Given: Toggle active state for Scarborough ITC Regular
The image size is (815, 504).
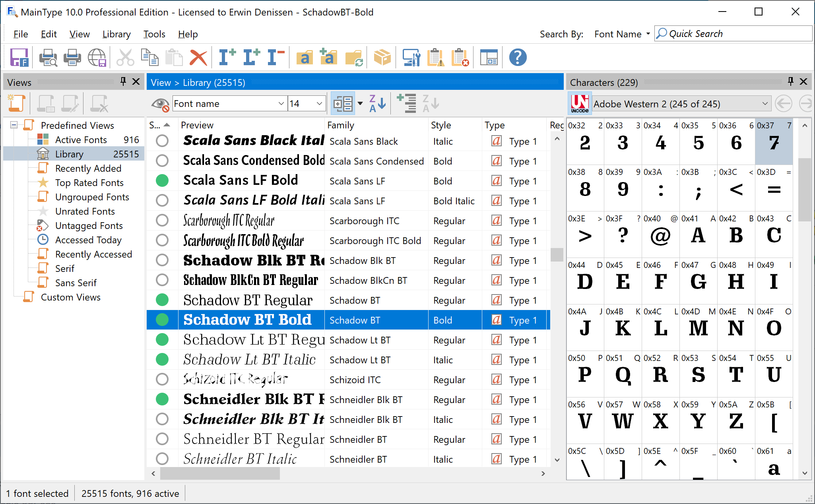Looking at the screenshot, I should point(162,220).
